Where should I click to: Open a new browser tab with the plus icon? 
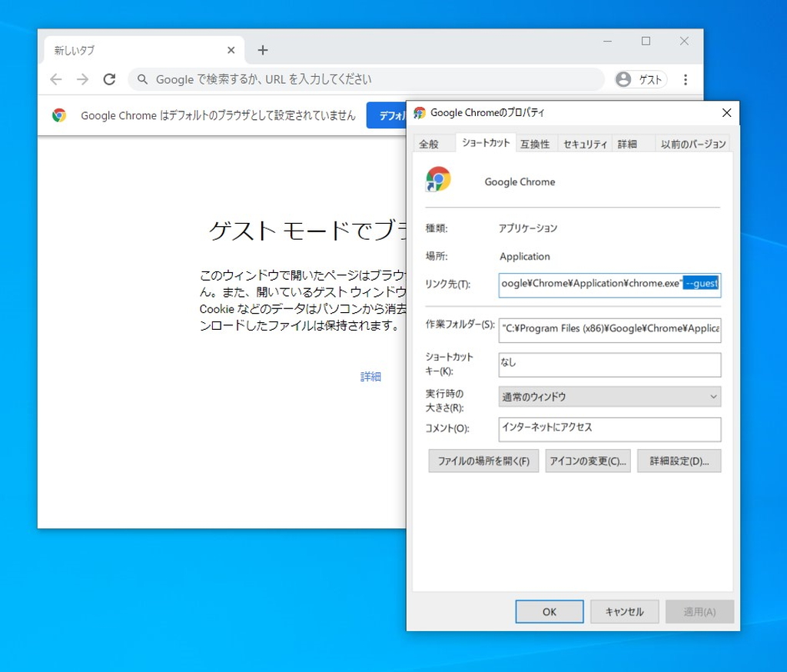click(263, 49)
